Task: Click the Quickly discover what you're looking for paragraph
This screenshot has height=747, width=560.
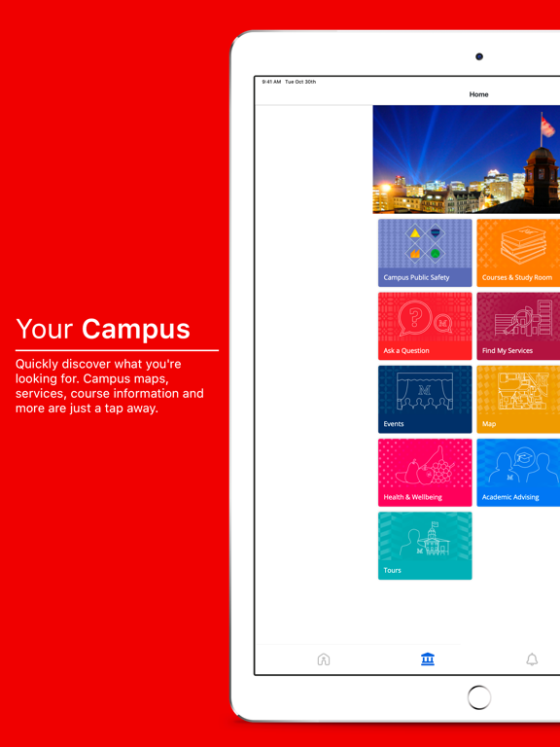Action: pyautogui.click(x=110, y=386)
